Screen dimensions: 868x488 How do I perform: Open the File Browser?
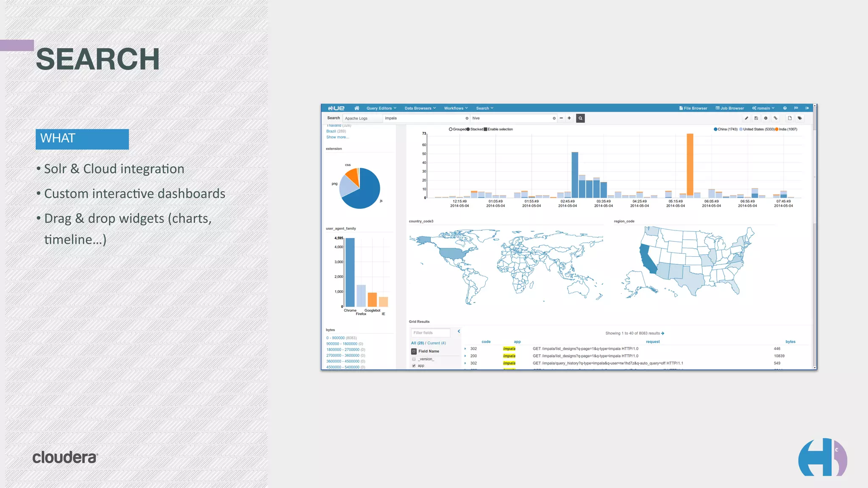(x=693, y=108)
